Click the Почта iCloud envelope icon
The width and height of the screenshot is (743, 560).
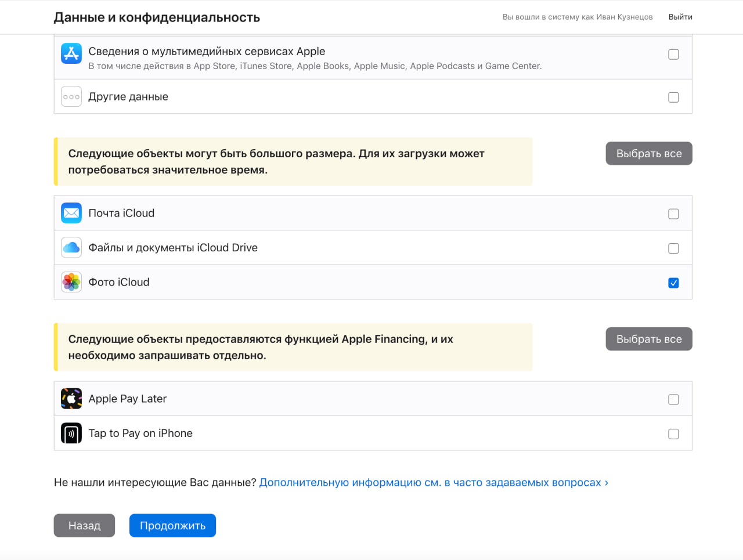click(x=71, y=213)
